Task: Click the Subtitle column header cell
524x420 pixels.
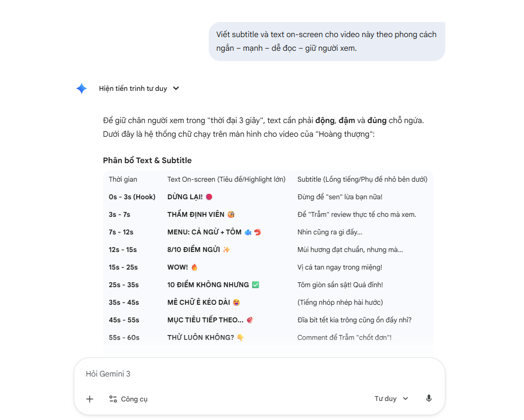Action: coord(362,179)
